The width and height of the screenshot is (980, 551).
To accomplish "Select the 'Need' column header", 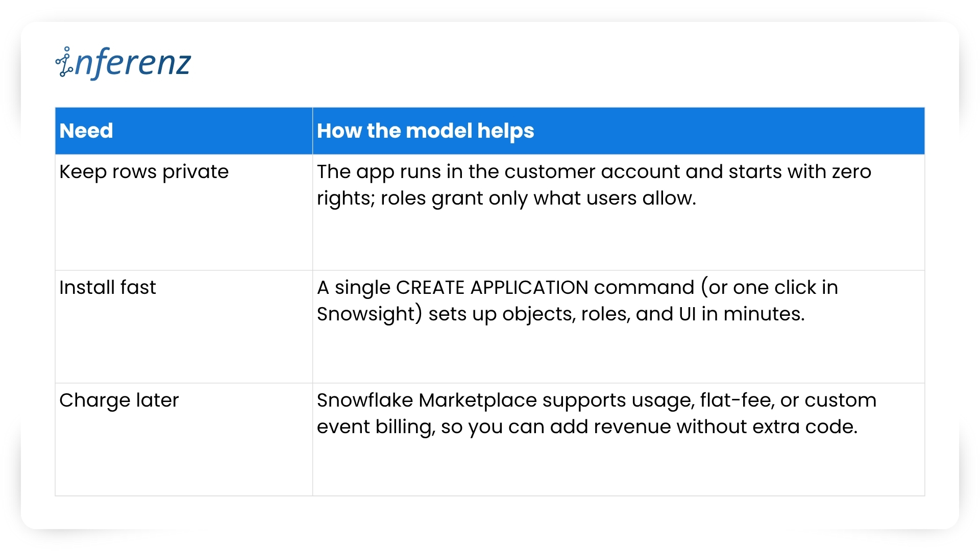I will pos(184,131).
